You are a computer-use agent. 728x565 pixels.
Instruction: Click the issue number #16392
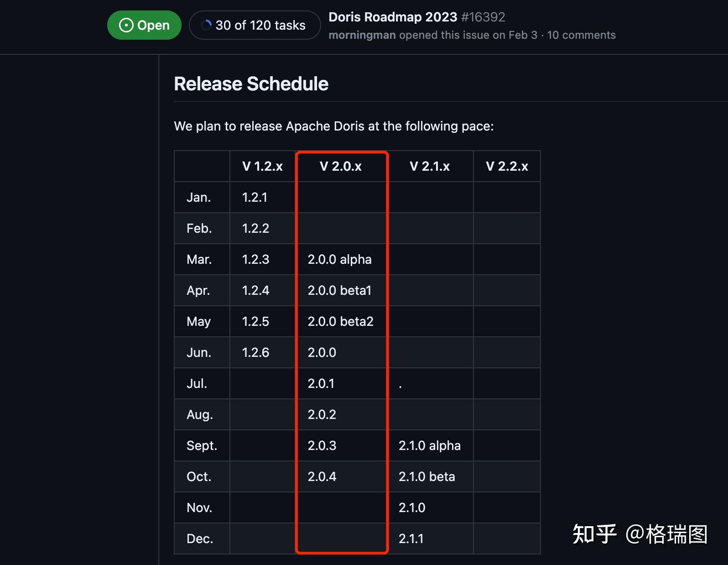pyautogui.click(x=483, y=17)
